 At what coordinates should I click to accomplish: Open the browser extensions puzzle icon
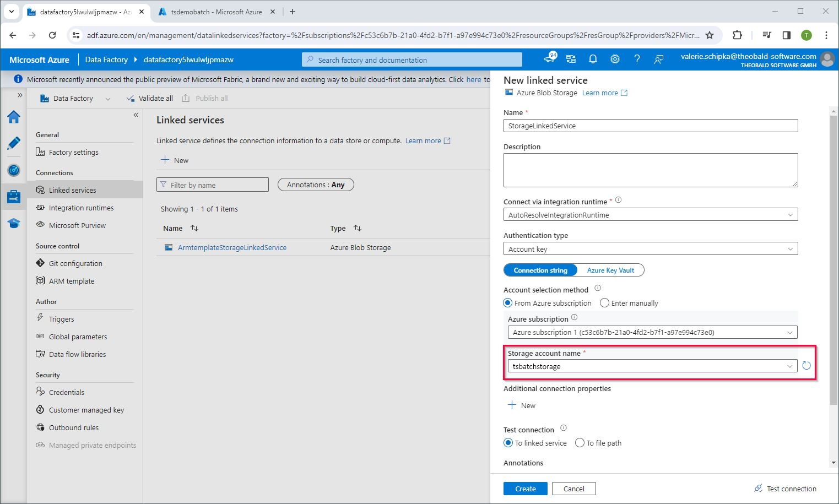pos(737,35)
